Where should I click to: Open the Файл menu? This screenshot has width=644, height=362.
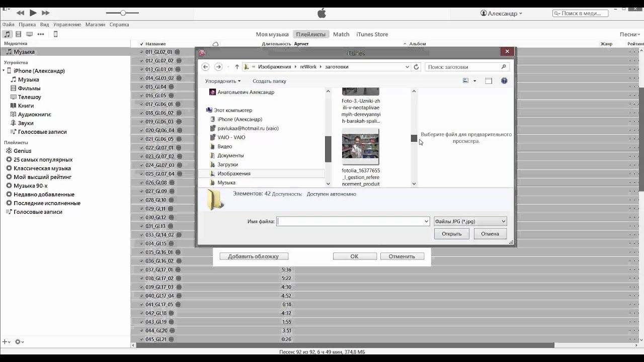tap(8, 25)
